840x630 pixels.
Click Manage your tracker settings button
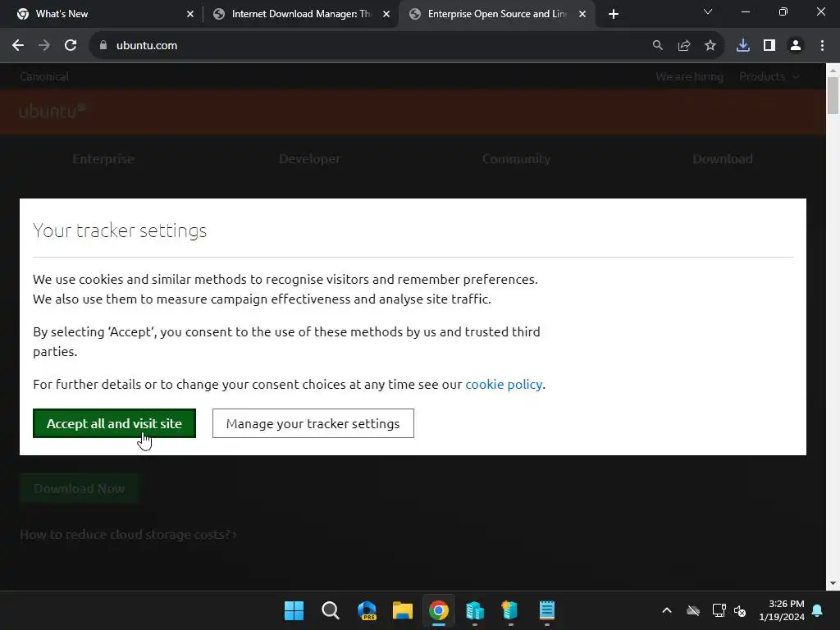tap(313, 423)
